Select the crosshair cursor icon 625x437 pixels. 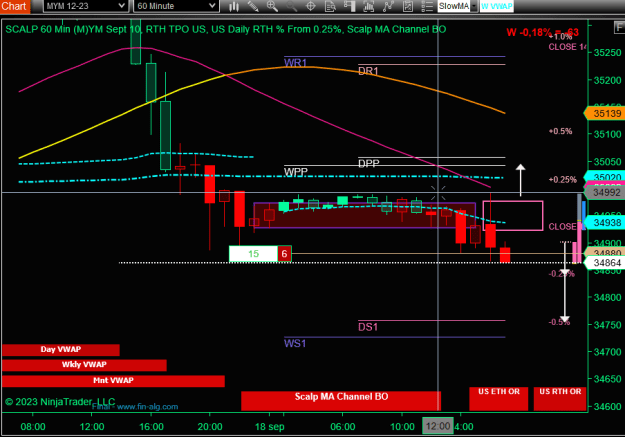(x=311, y=6)
